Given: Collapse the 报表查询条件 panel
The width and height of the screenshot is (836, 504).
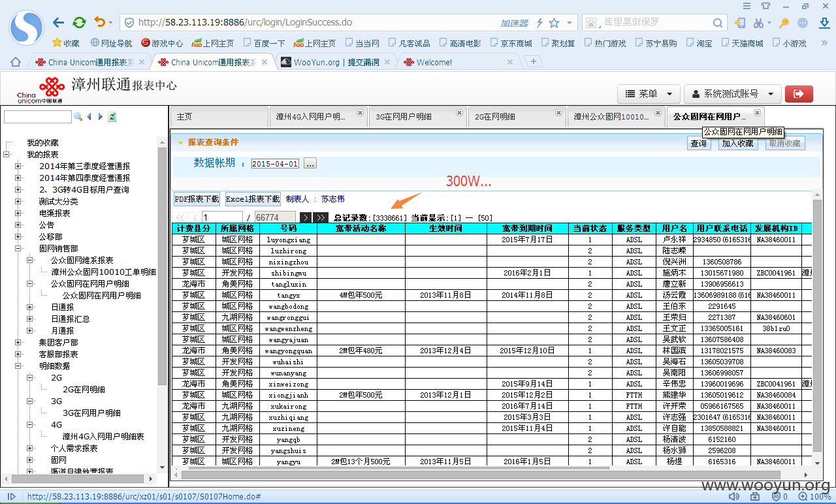Looking at the screenshot, I should [x=181, y=142].
